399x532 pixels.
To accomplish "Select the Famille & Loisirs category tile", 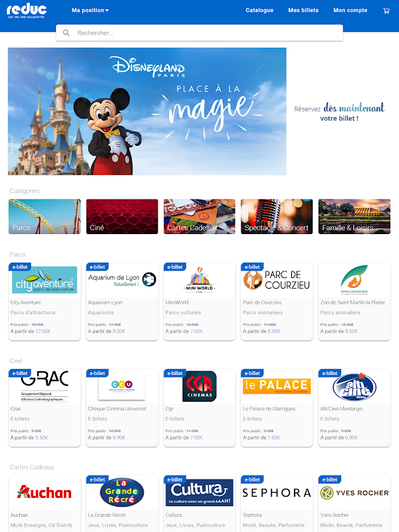I will point(354,217).
